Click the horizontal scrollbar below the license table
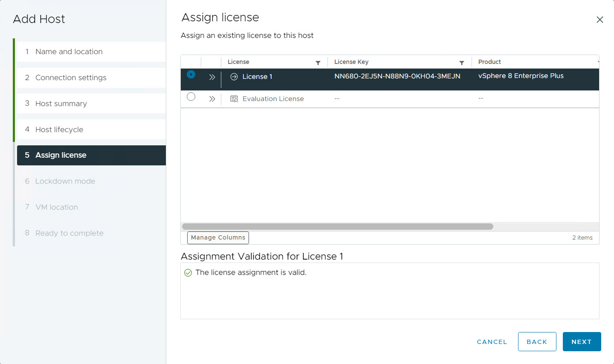This screenshot has width=614, height=364. [x=337, y=226]
